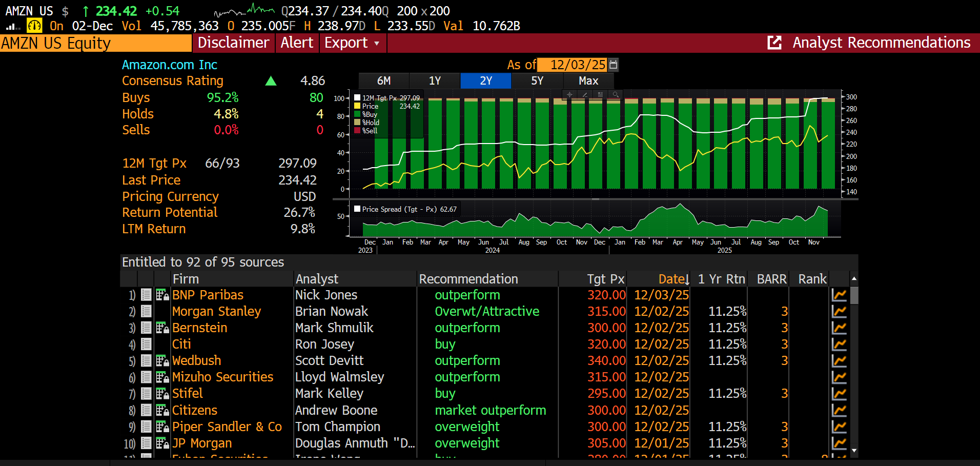980x466 pixels.
Task: Open the chart zoom magnifier tool
Action: click(x=616, y=95)
